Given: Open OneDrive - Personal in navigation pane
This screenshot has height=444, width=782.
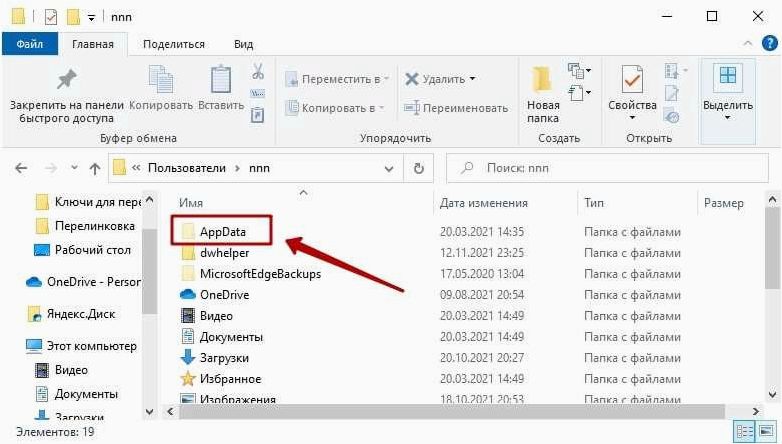Looking at the screenshot, I should tap(94, 282).
